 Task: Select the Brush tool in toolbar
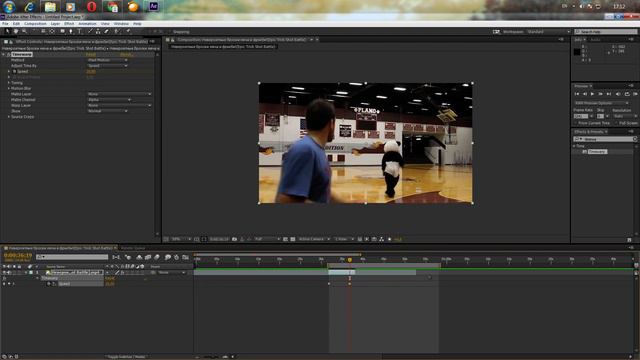point(90,31)
